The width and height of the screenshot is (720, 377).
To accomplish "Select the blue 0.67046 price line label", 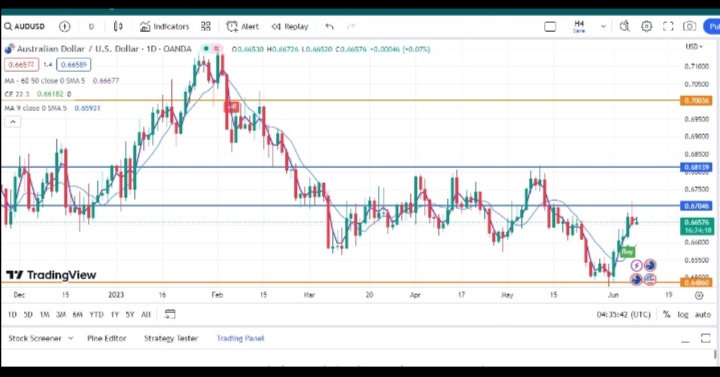I will click(696, 206).
